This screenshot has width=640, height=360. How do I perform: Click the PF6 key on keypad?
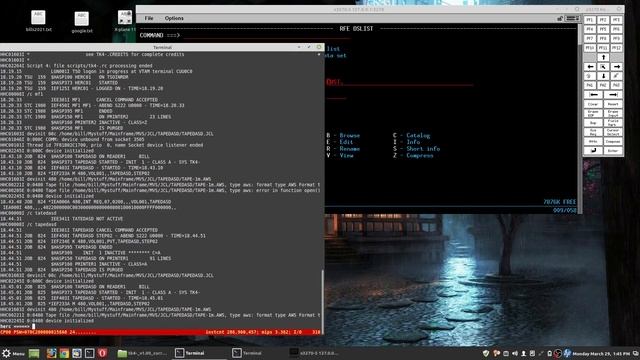click(x=616, y=29)
